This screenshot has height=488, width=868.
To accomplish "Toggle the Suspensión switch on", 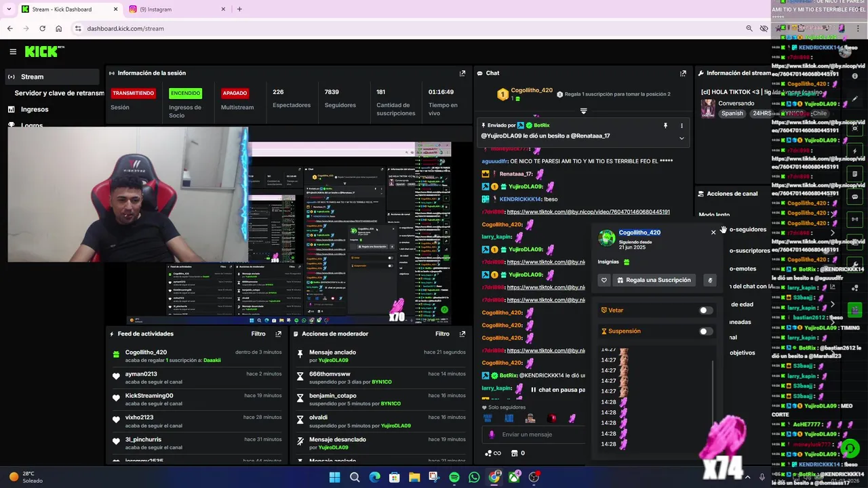I will (x=705, y=331).
